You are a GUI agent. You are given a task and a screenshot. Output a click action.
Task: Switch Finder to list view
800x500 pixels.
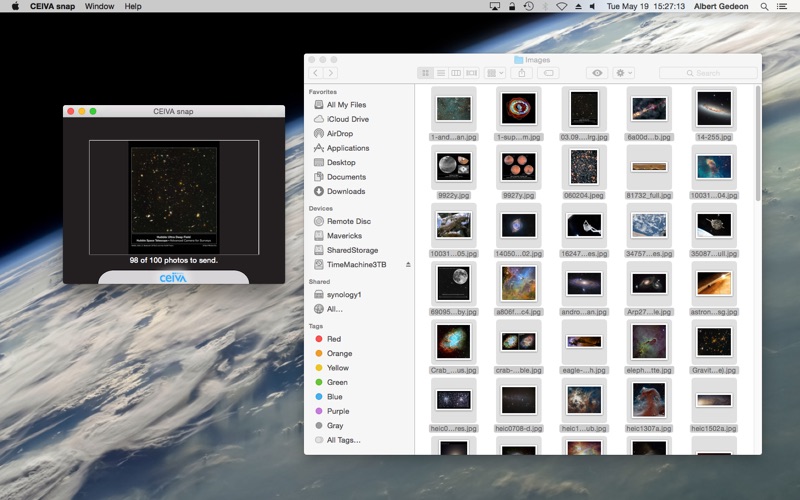coord(441,73)
